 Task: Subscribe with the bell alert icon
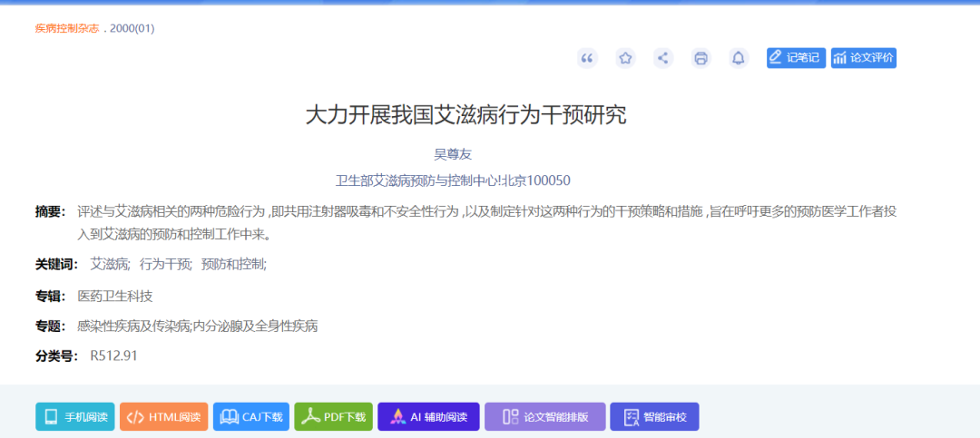click(x=739, y=58)
